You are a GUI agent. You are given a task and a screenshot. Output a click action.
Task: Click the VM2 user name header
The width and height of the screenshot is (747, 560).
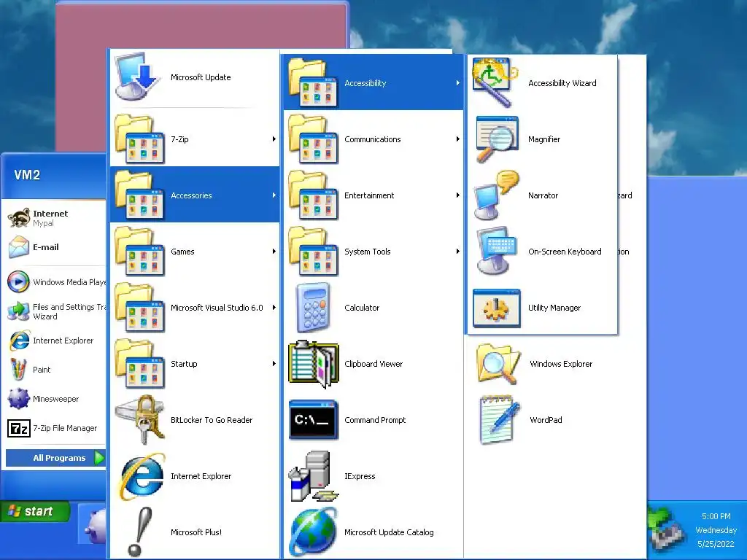pyautogui.click(x=27, y=175)
